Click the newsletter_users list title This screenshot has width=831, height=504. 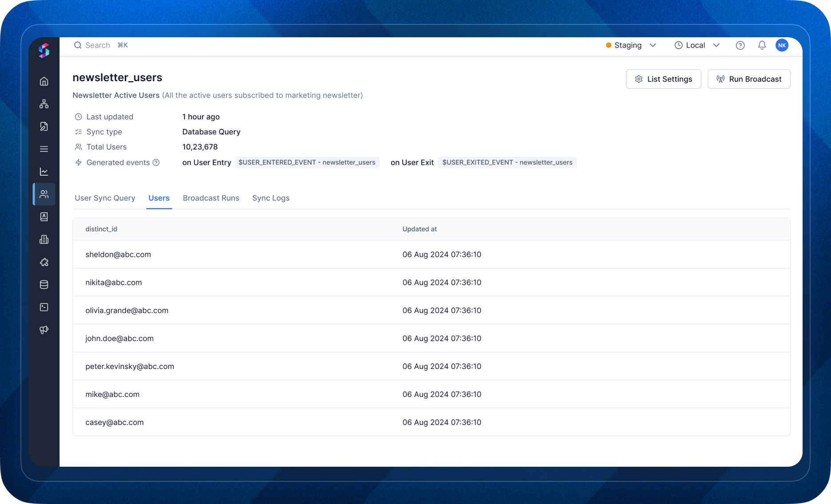click(x=117, y=78)
